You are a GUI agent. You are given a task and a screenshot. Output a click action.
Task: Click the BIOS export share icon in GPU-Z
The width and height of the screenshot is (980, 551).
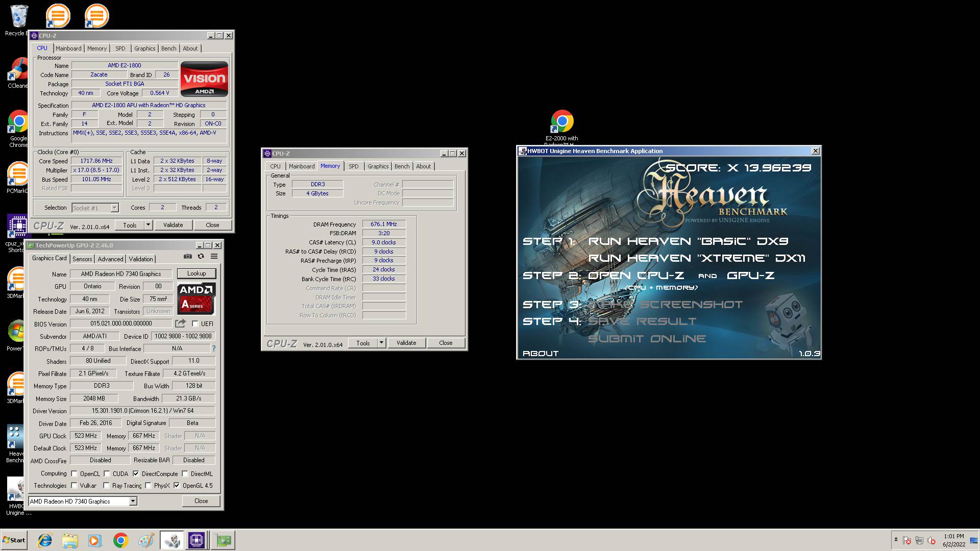click(x=180, y=323)
